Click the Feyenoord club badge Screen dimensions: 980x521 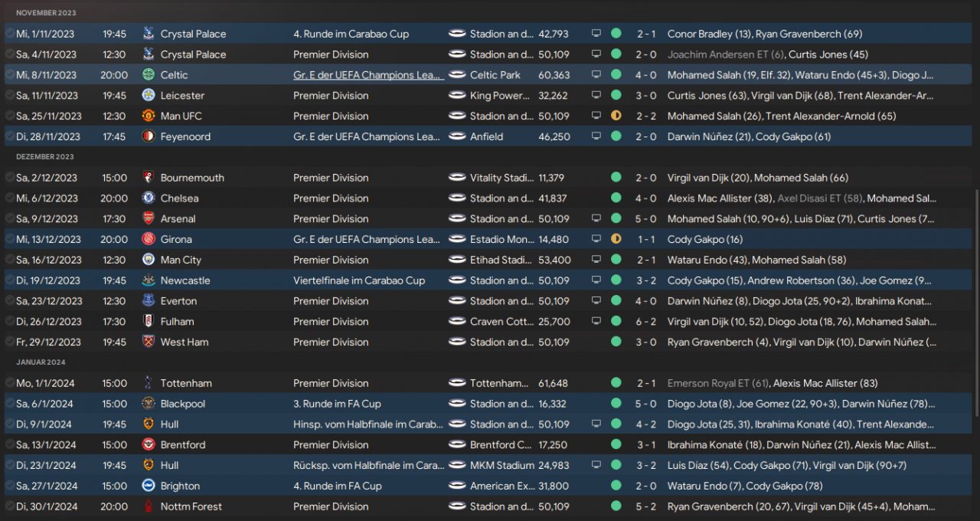pyautogui.click(x=149, y=137)
